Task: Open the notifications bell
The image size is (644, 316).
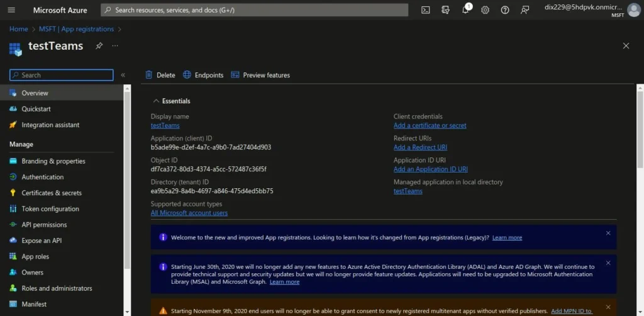Action: 465,10
